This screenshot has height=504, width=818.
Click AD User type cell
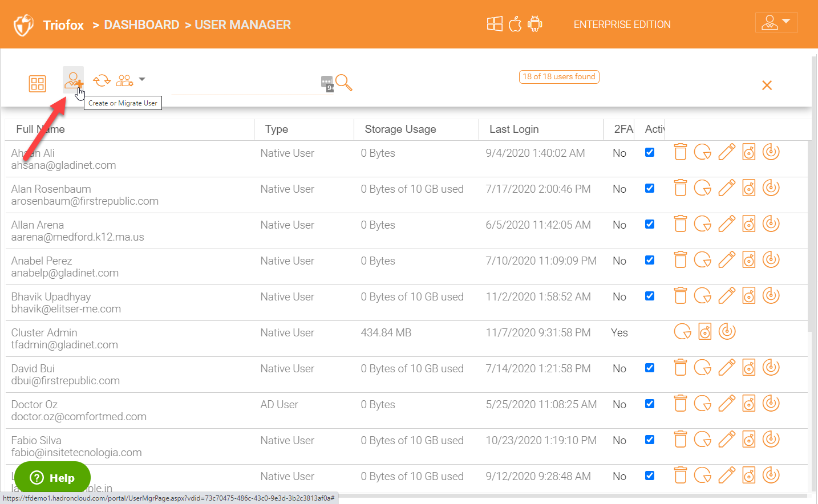coord(279,404)
